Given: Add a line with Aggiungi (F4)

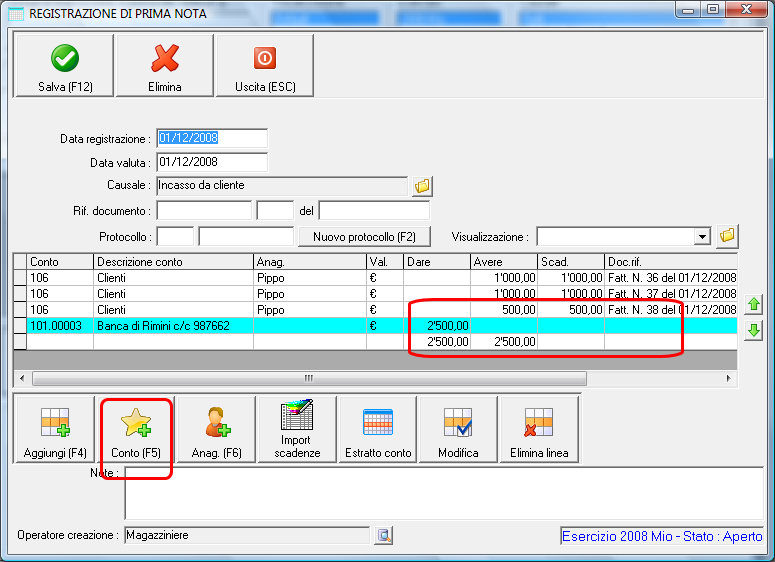Looking at the screenshot, I should point(55,430).
